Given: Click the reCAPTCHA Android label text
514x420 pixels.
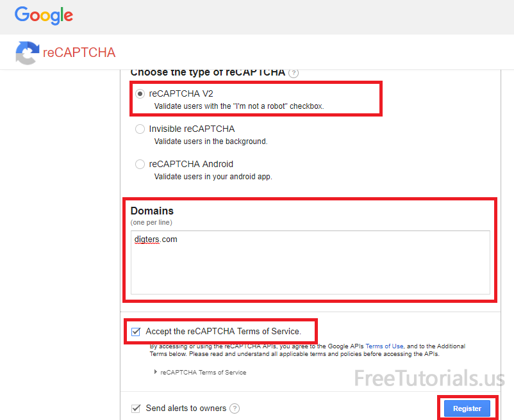Looking at the screenshot, I should pyautogui.click(x=191, y=165).
